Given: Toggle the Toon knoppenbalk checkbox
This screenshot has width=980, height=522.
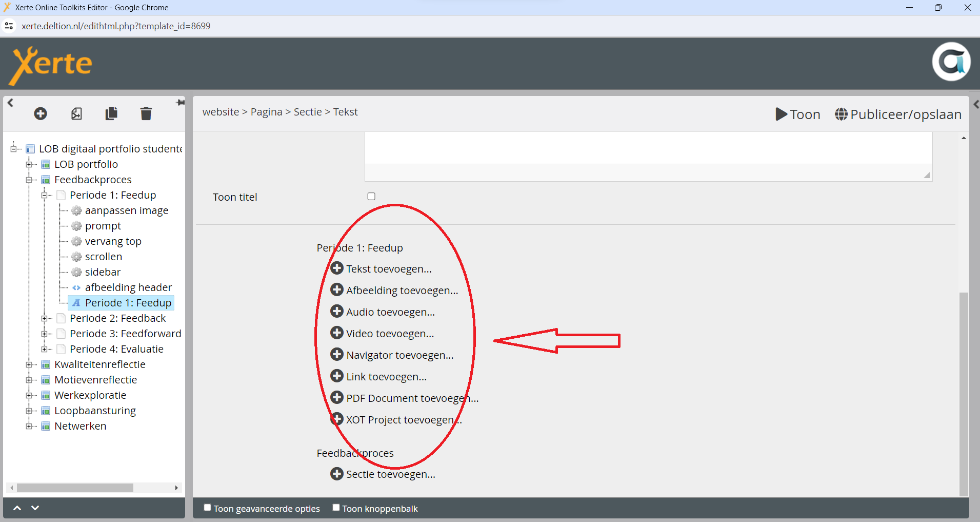Looking at the screenshot, I should [x=336, y=508].
